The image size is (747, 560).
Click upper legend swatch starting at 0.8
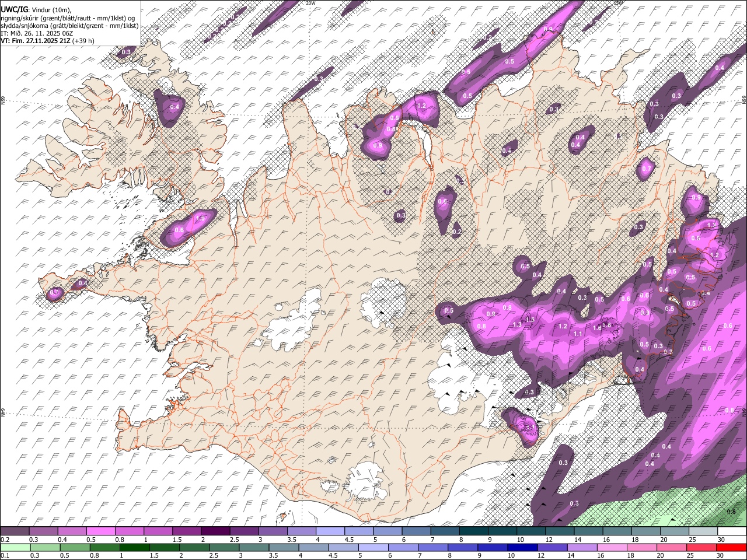[130, 531]
